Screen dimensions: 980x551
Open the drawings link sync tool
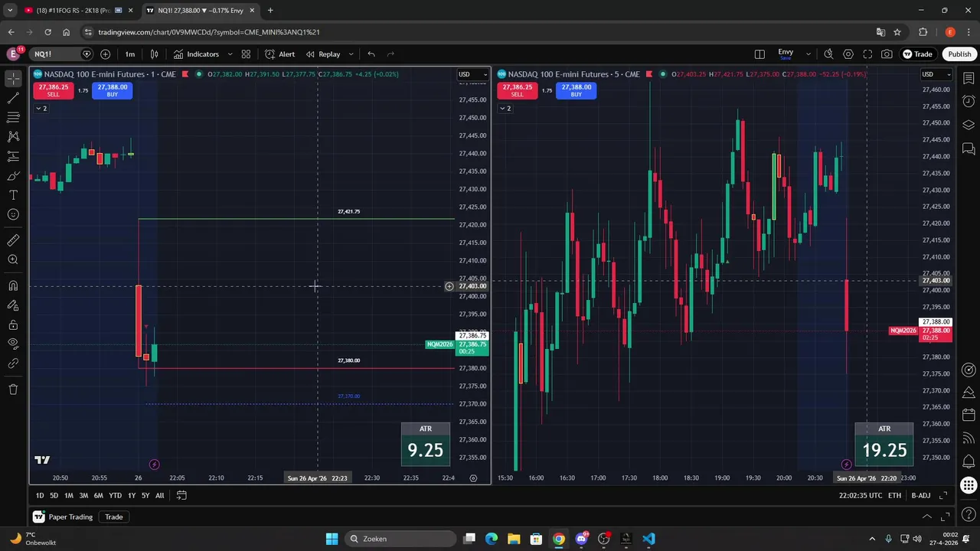(x=13, y=363)
